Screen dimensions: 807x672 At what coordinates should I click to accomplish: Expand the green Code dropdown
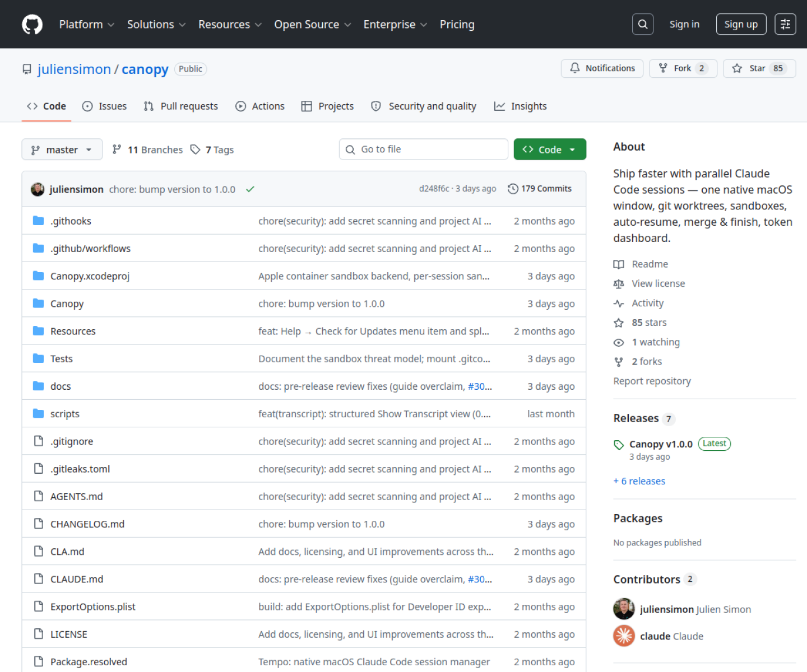tap(550, 150)
